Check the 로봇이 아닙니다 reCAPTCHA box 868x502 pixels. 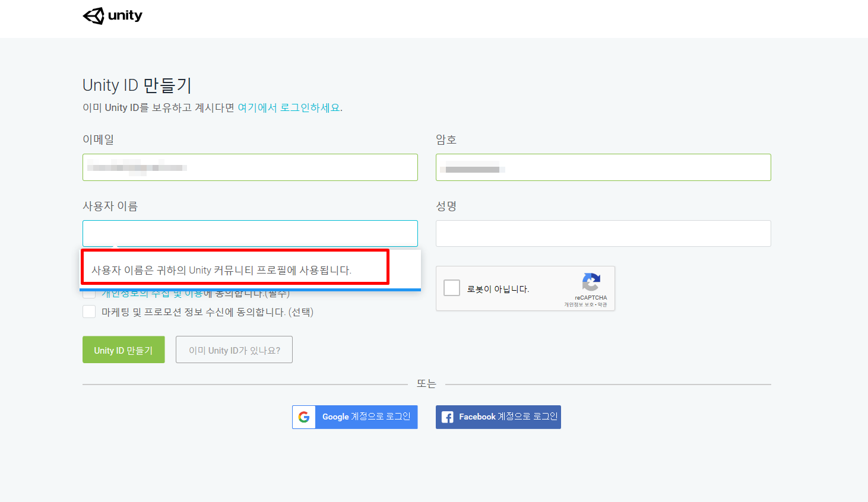click(x=452, y=288)
